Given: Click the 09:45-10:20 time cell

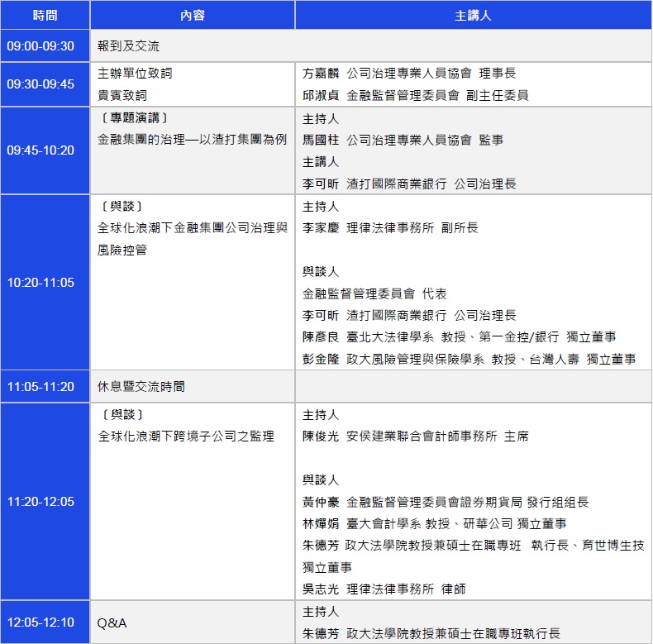Looking at the screenshot, I should coord(45,150).
